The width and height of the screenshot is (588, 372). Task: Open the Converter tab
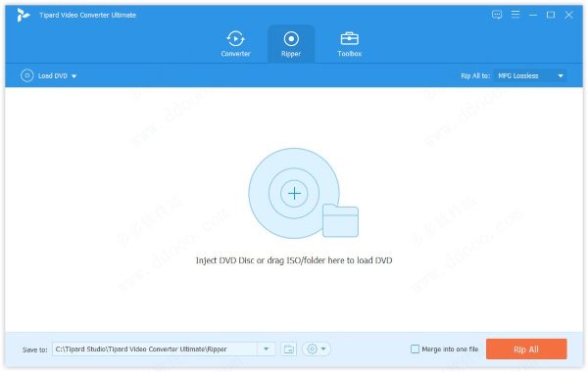click(x=235, y=44)
